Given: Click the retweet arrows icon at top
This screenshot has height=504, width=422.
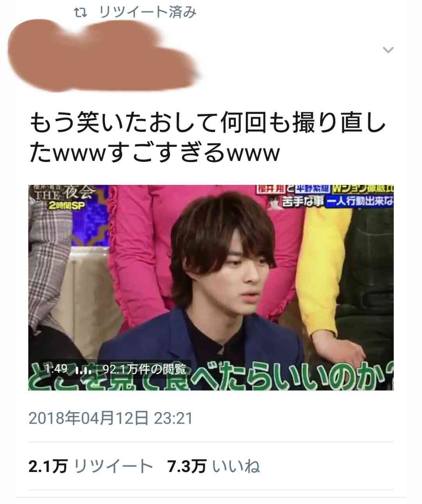Looking at the screenshot, I should coord(80,13).
